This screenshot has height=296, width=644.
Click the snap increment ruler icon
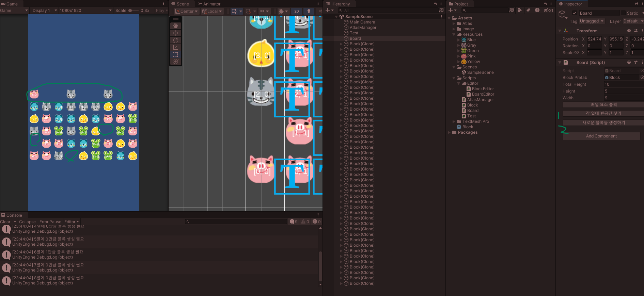tap(262, 11)
